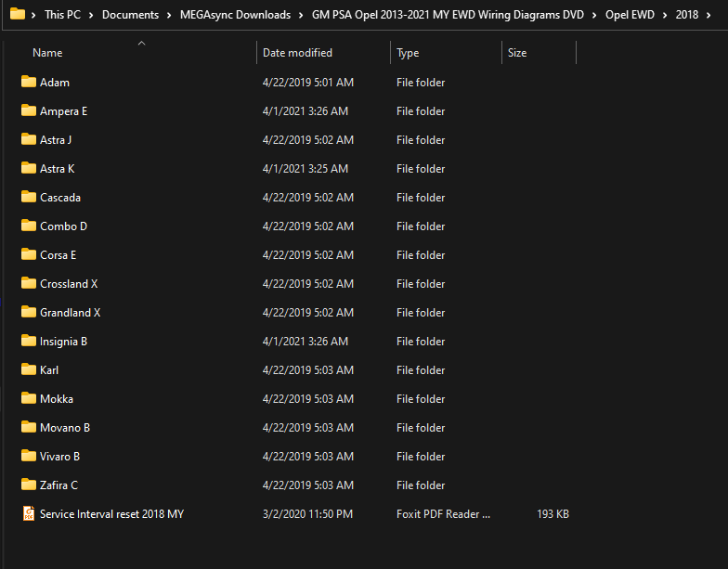Click date 3/2/2020 11:50 PM
The width and height of the screenshot is (728, 569).
(x=308, y=514)
